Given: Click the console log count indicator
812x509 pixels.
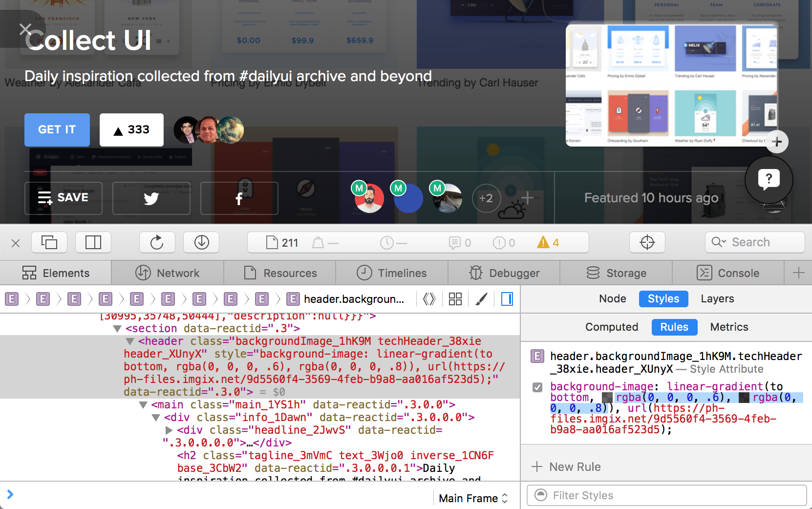Looking at the screenshot, I should click(x=460, y=243).
